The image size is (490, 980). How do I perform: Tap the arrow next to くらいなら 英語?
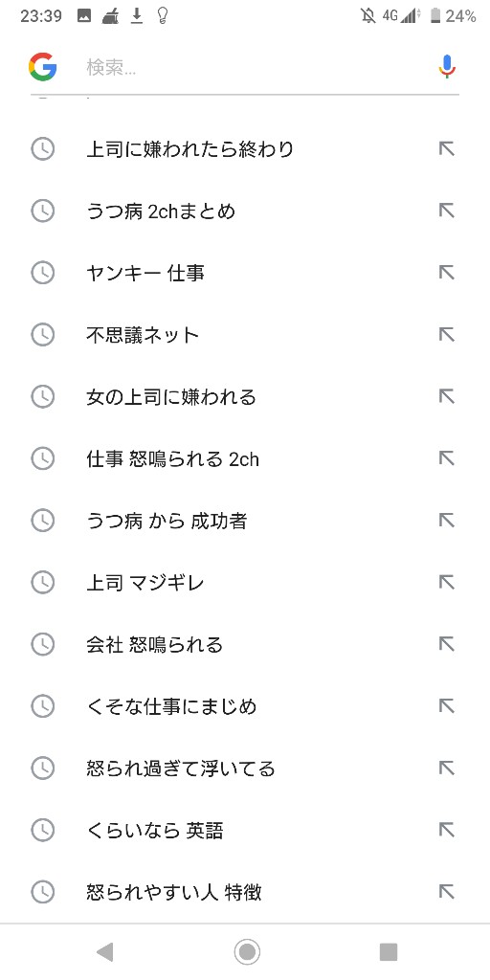(x=446, y=830)
